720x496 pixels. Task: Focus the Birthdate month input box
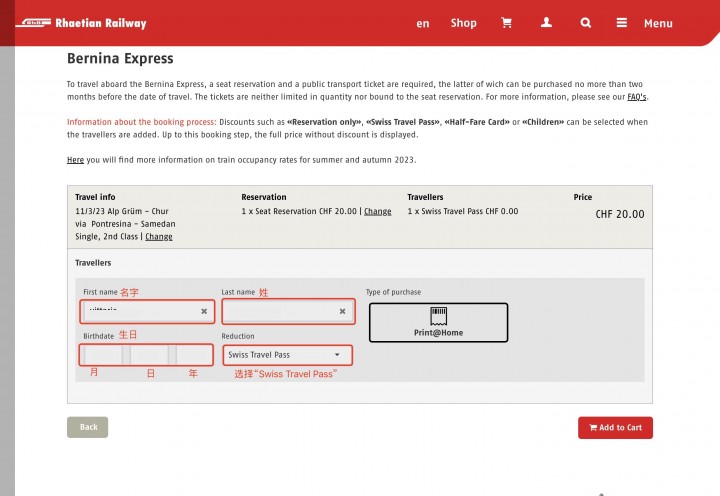pos(102,355)
